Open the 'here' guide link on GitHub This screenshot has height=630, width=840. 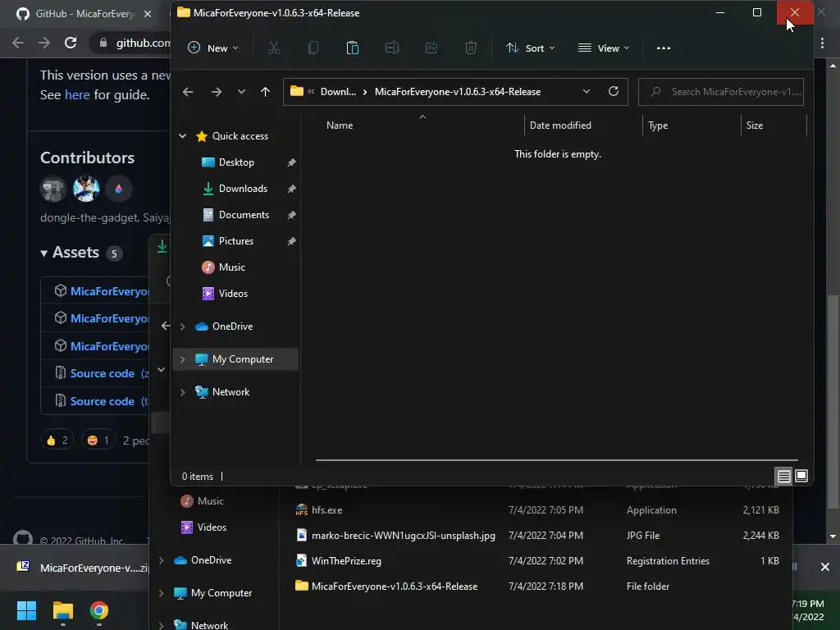pyautogui.click(x=77, y=95)
